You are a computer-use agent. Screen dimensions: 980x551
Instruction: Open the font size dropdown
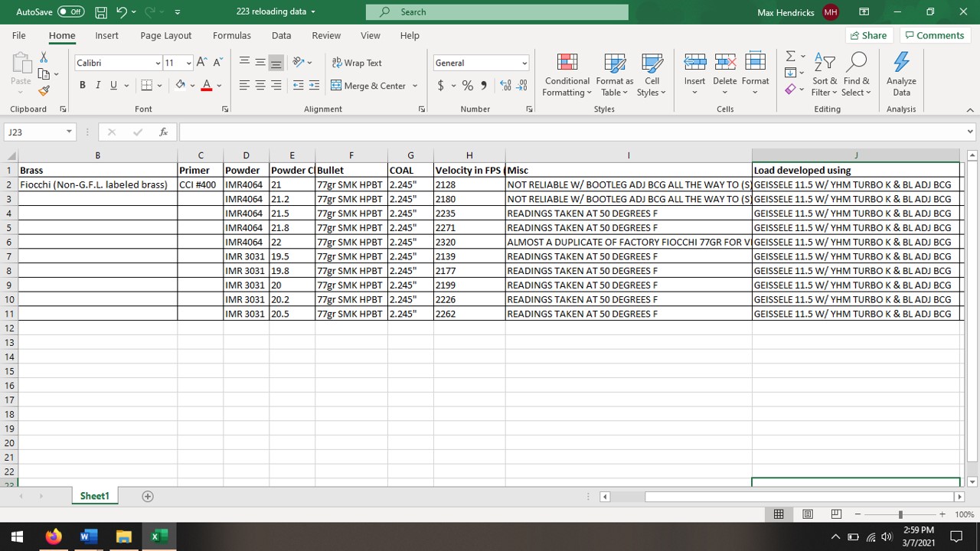[188, 63]
